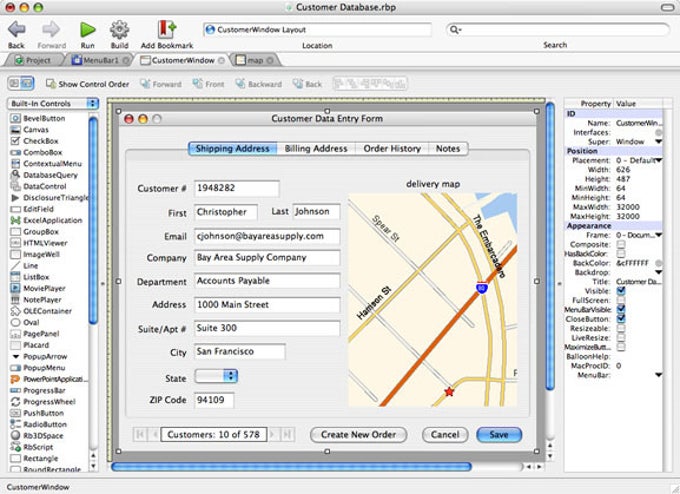Screen dimensions: 680x494
Task: Select the Billing Address tab
Action: click(x=316, y=148)
